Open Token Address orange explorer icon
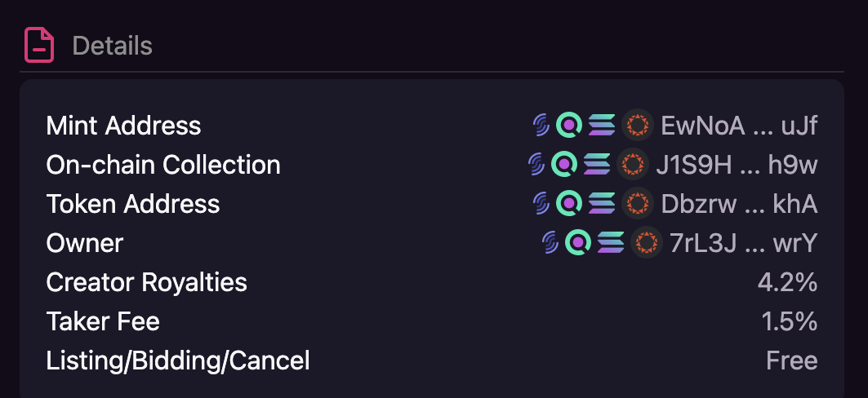Viewport: 868px width, 398px height. point(637,203)
